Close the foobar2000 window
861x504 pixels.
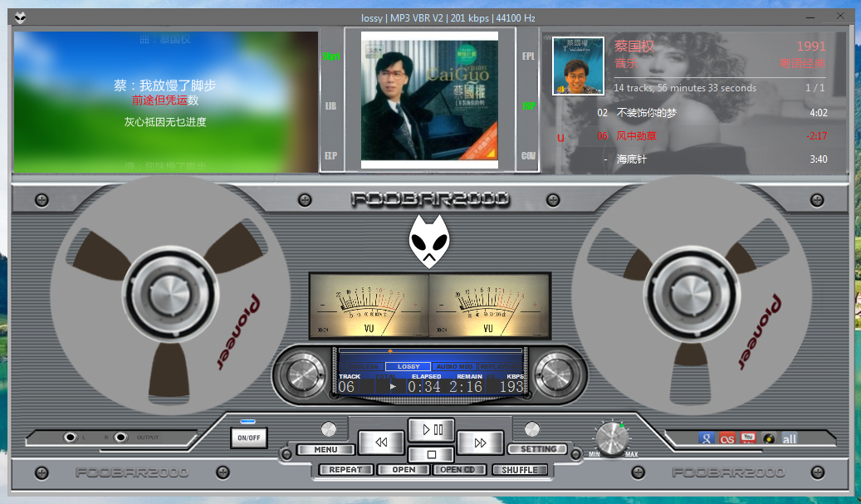[x=840, y=16]
